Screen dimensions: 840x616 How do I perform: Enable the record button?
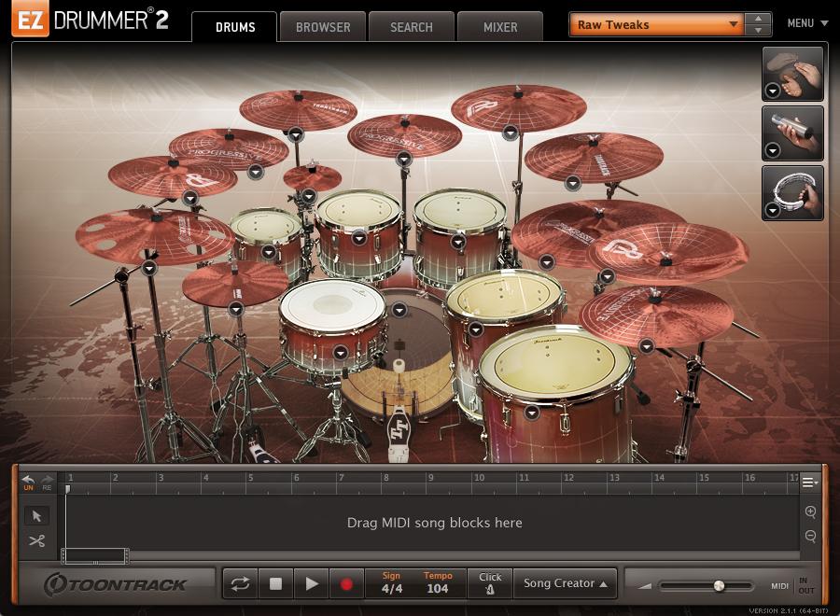pos(346,584)
